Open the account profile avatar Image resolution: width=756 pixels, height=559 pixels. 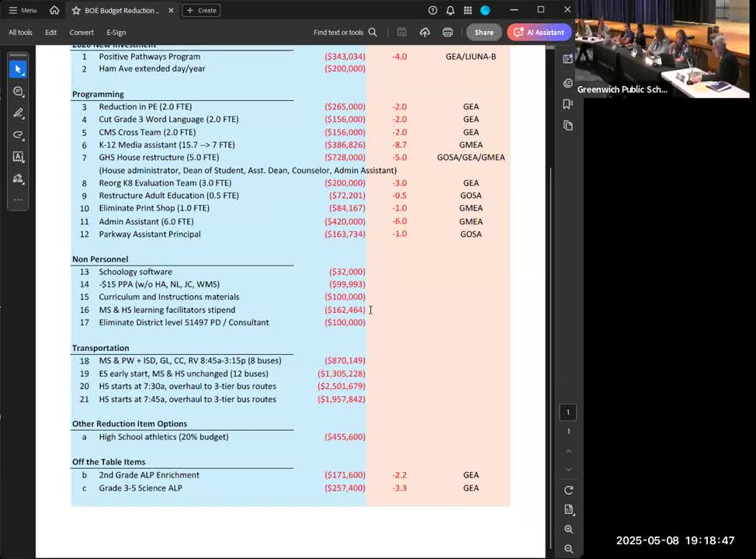point(485,10)
